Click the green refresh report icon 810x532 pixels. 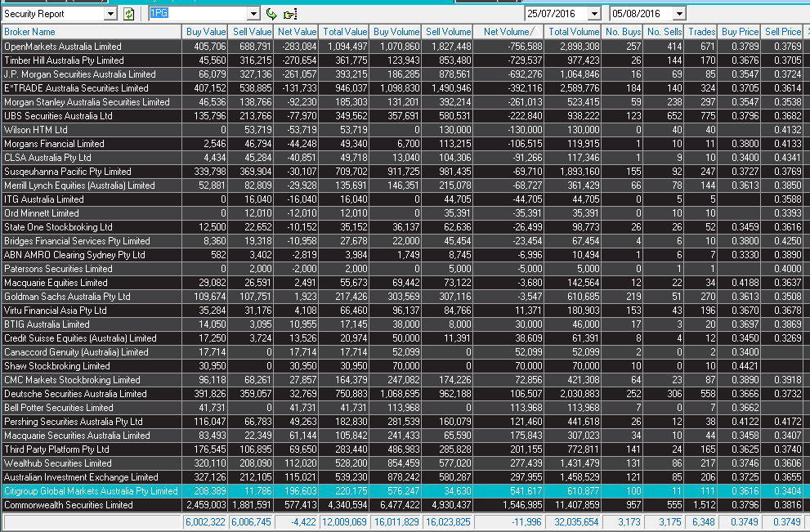click(x=128, y=14)
